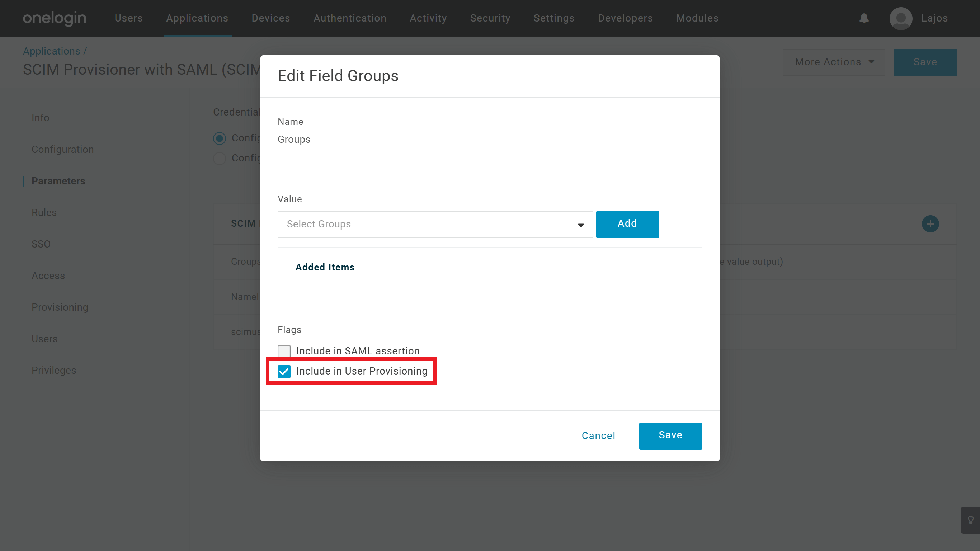Cancel the Edit Field Groups dialog

coord(598,436)
